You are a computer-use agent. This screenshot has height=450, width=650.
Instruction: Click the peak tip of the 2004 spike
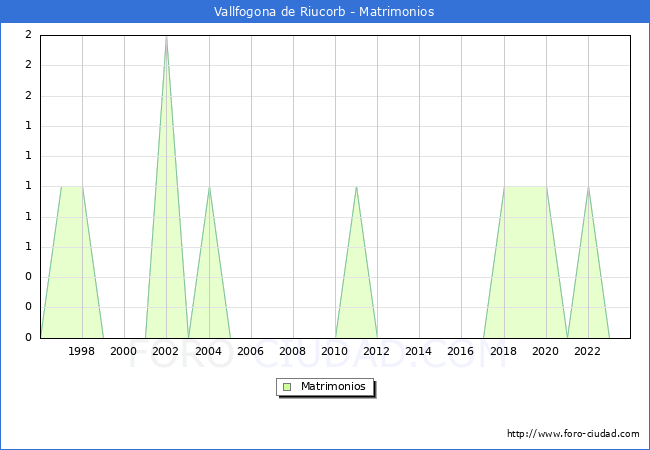(208, 187)
